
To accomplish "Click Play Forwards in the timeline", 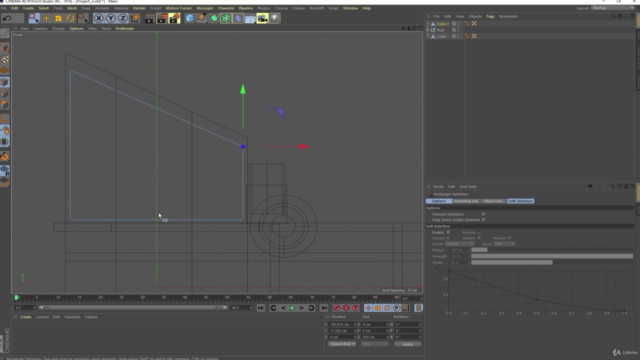I will point(292,308).
